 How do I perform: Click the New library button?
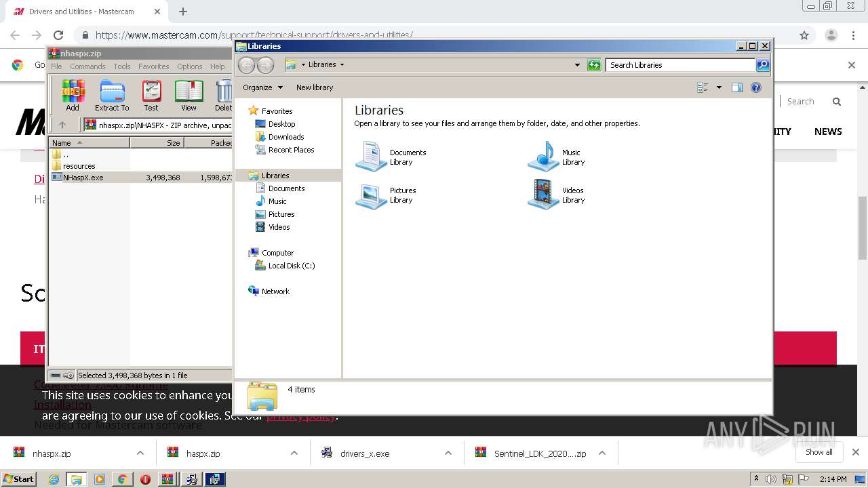point(315,87)
